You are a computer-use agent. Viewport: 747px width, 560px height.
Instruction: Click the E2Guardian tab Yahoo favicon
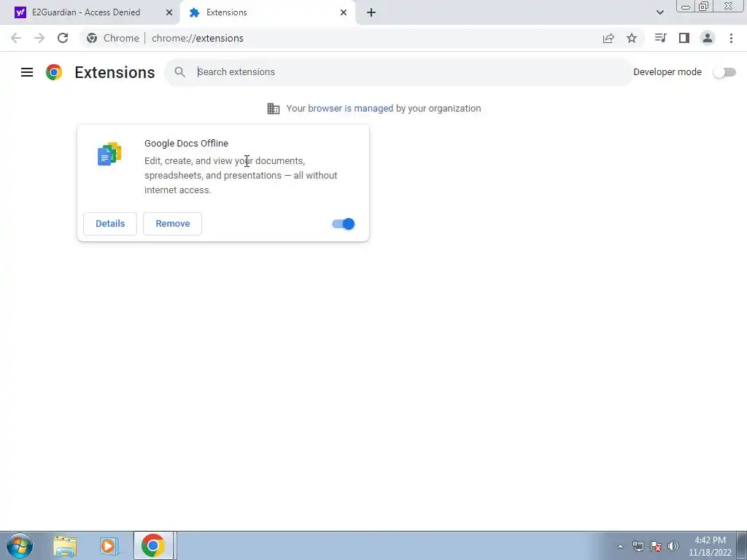coord(20,12)
